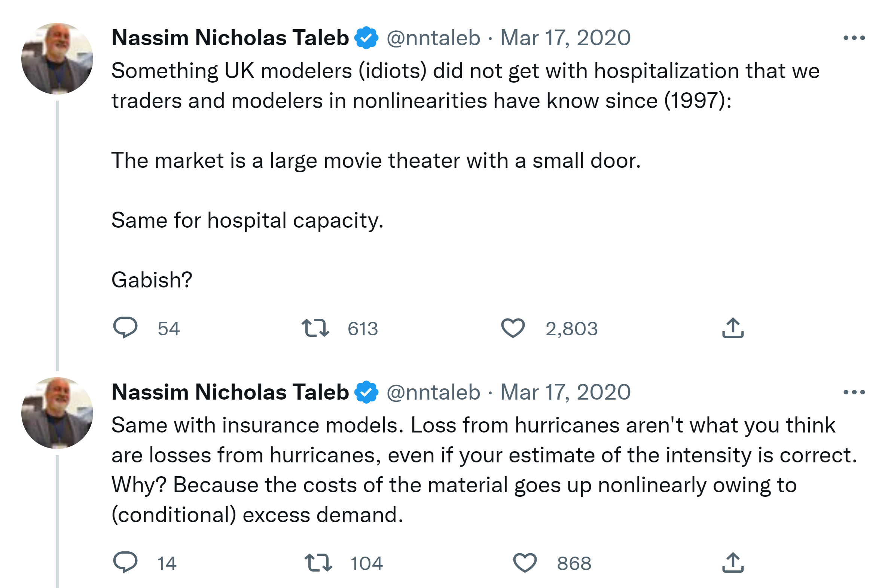Viewport: 888px width, 588px height.
Task: Open the first tweet's Mar 17, 2020 timestamp
Action: (565, 38)
